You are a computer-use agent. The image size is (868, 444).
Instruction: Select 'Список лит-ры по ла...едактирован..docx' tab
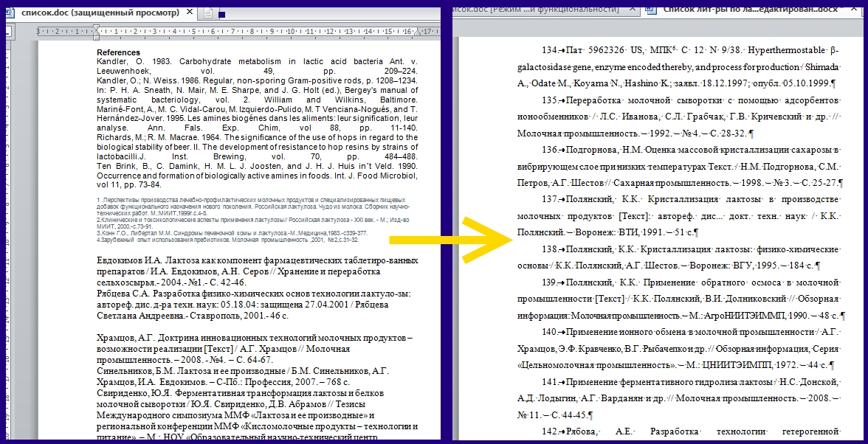coord(751,9)
